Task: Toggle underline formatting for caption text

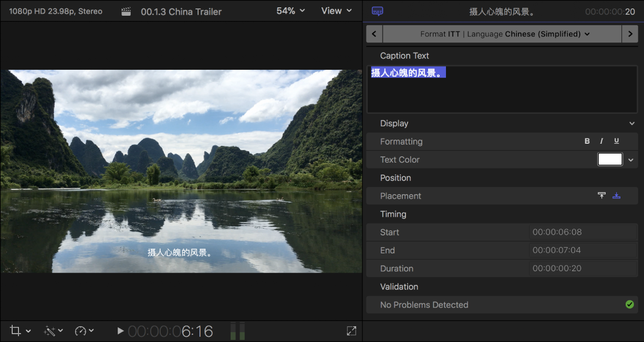Action: [616, 141]
